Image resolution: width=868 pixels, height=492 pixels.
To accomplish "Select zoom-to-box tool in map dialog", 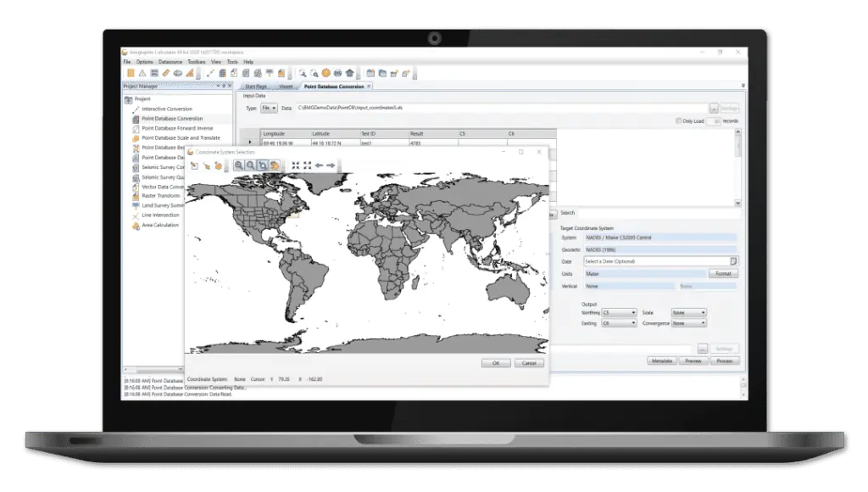I will click(x=263, y=165).
